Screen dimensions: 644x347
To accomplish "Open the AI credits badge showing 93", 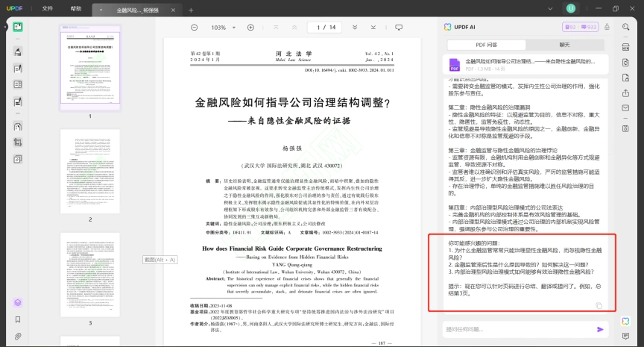I will coord(570,27).
